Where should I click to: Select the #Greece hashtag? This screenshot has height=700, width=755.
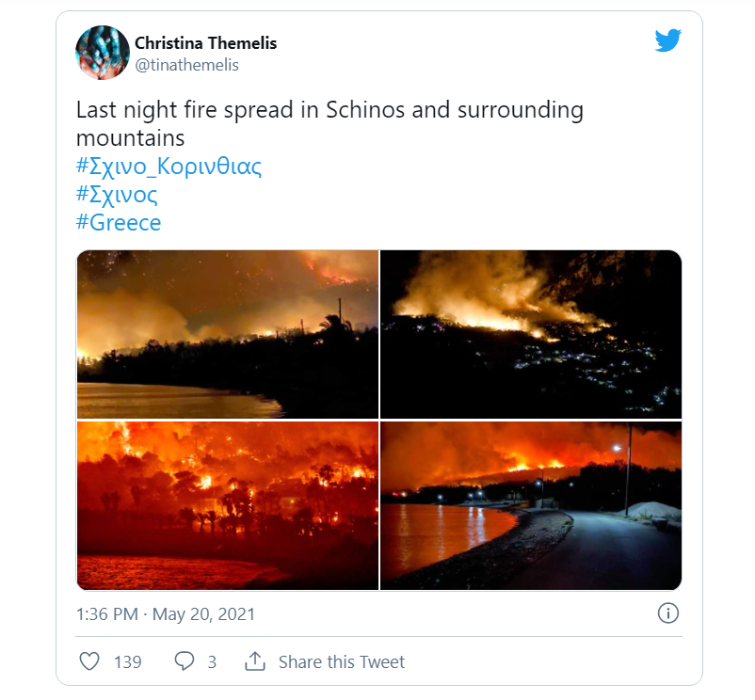tap(119, 223)
